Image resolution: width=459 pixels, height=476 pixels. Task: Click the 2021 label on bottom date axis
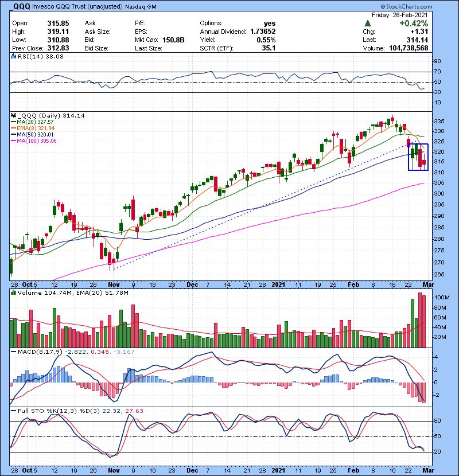click(278, 470)
